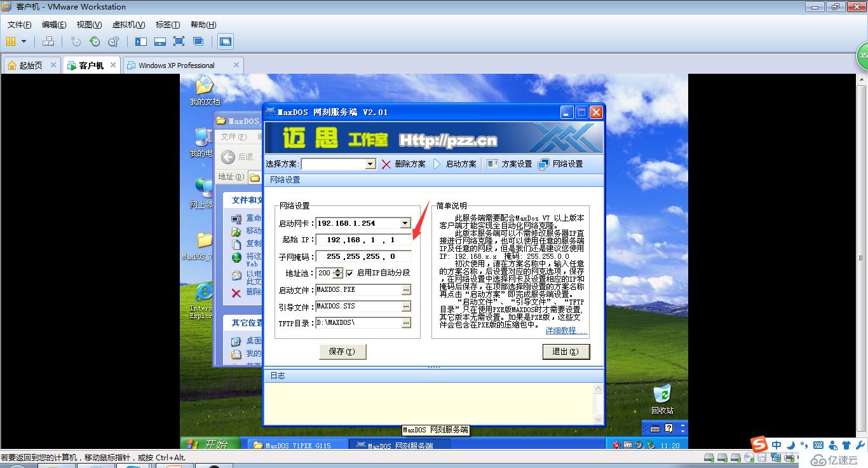
Task: Open 方案设置 in the MaxDOS toolbar
Action: point(510,164)
